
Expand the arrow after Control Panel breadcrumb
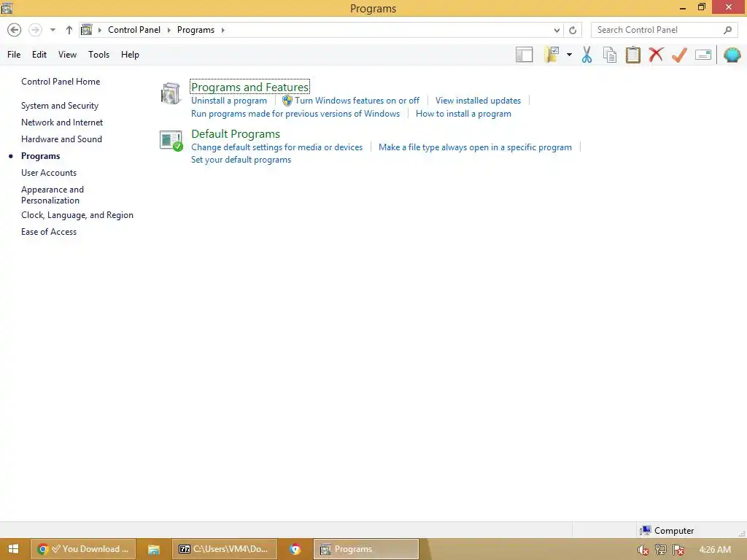tap(169, 30)
